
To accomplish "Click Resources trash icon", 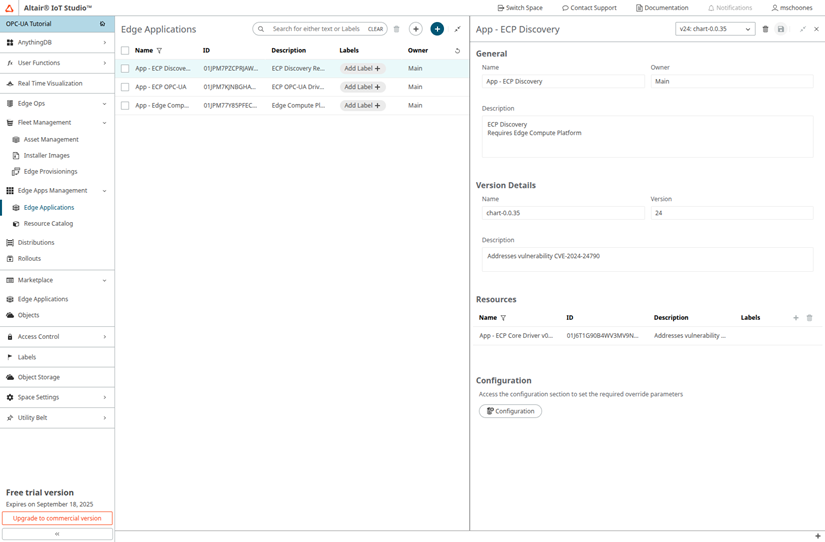I will 810,318.
